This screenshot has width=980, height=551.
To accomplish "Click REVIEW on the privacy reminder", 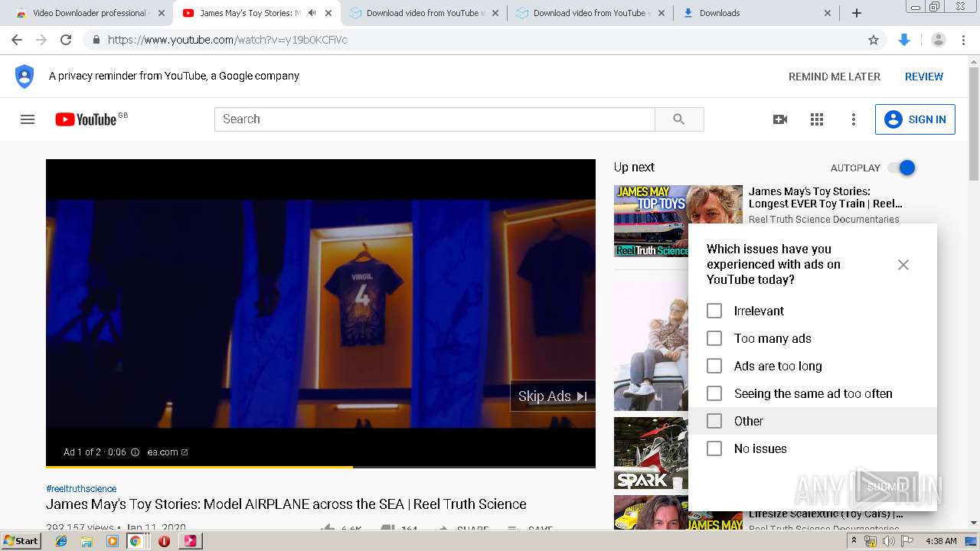I will (x=924, y=77).
